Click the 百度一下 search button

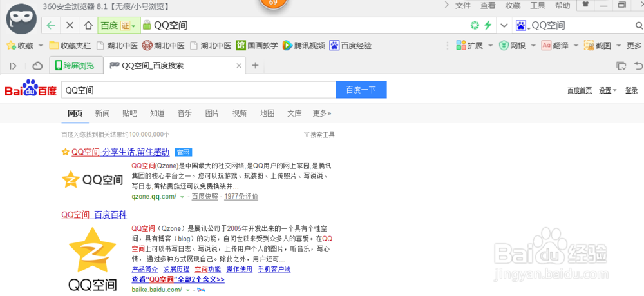[361, 90]
